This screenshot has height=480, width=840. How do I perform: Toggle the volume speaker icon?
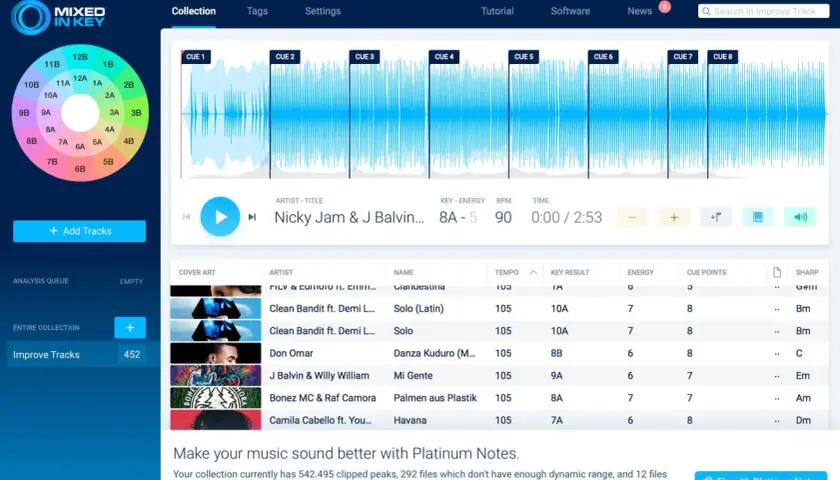800,217
